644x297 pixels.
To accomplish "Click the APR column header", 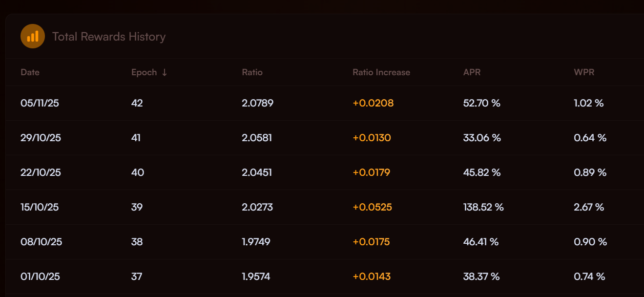I will (x=472, y=72).
